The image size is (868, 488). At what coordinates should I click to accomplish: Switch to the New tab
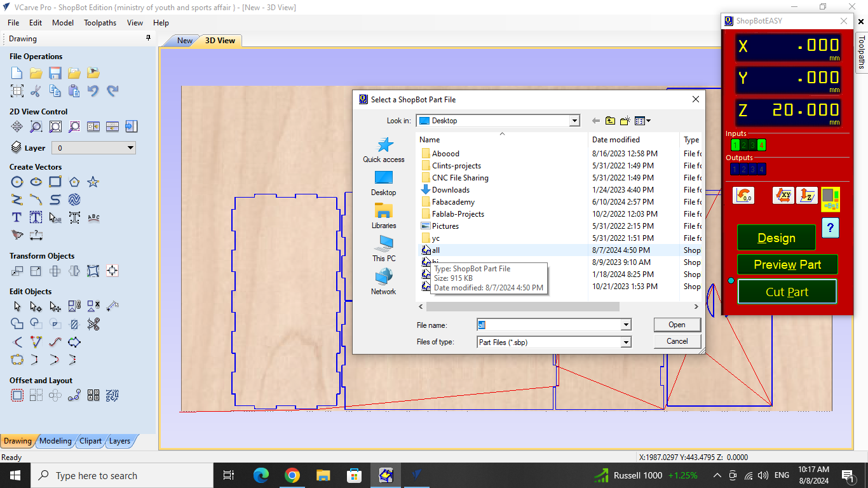[185, 41]
